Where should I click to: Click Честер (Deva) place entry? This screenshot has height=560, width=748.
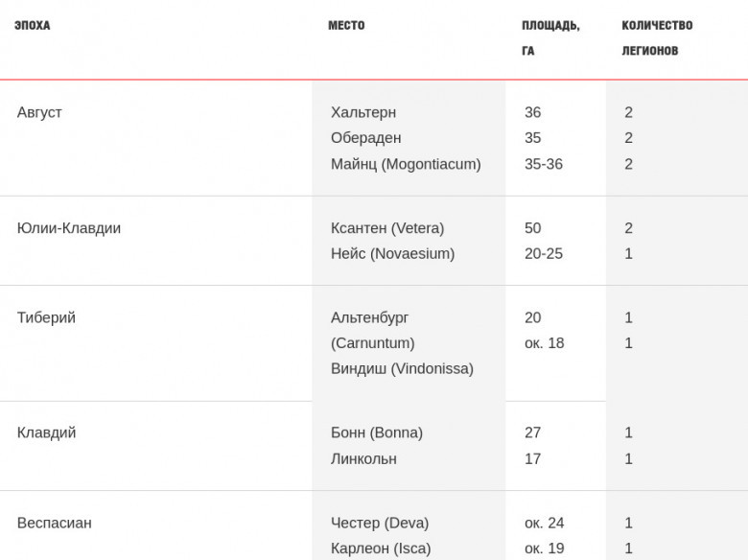tap(380, 523)
